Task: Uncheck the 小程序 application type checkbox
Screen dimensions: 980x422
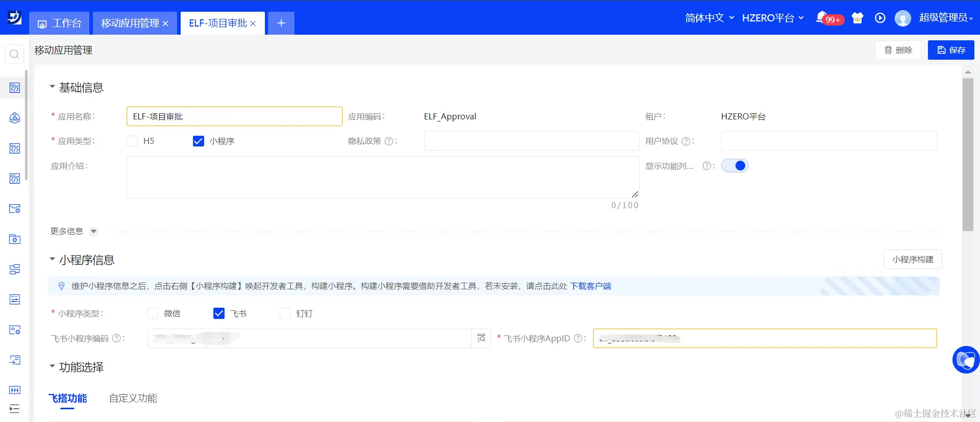Action: coord(199,141)
